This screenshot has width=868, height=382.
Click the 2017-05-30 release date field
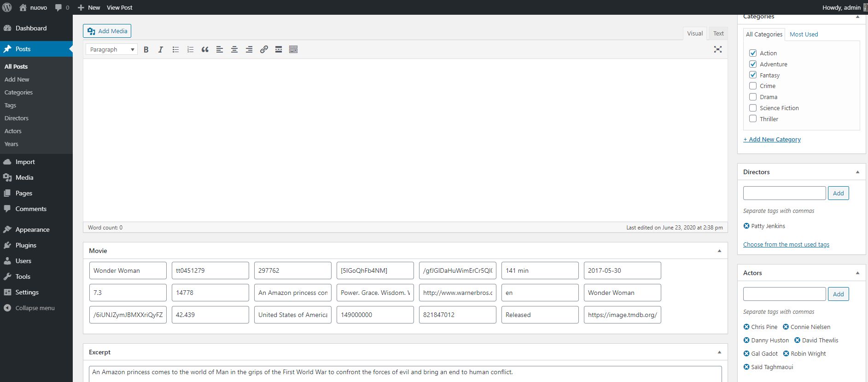coord(622,270)
